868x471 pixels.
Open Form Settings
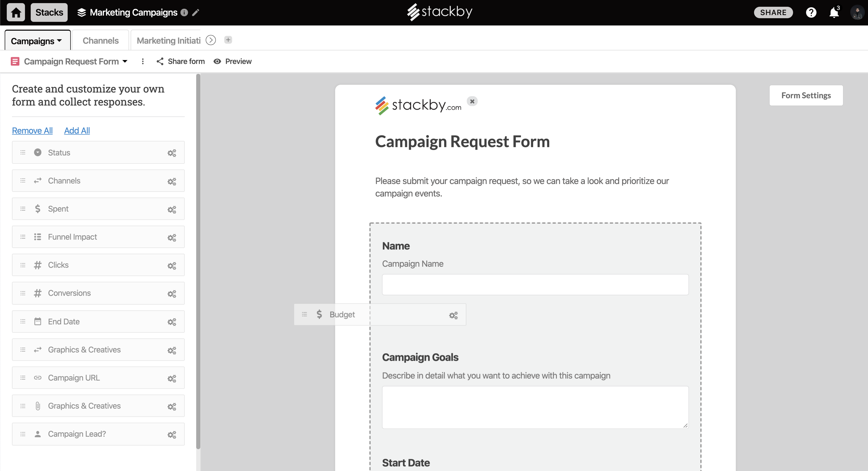click(x=806, y=95)
